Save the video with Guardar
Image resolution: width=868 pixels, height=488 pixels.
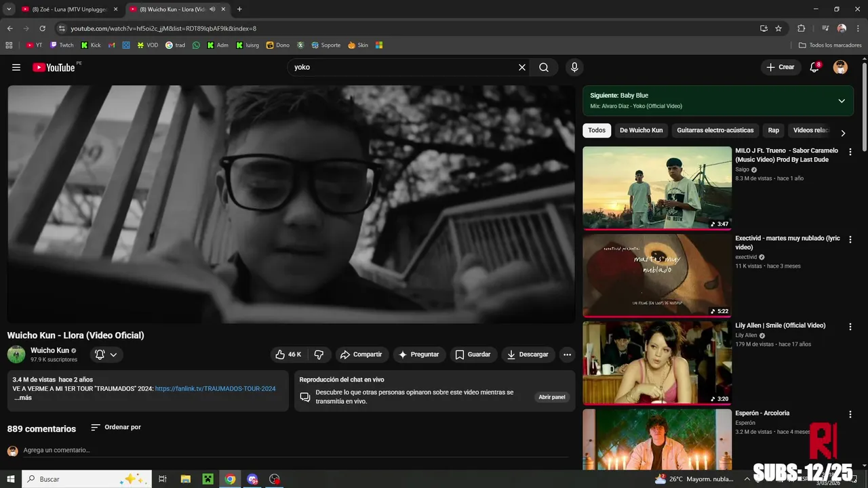[473, 354]
